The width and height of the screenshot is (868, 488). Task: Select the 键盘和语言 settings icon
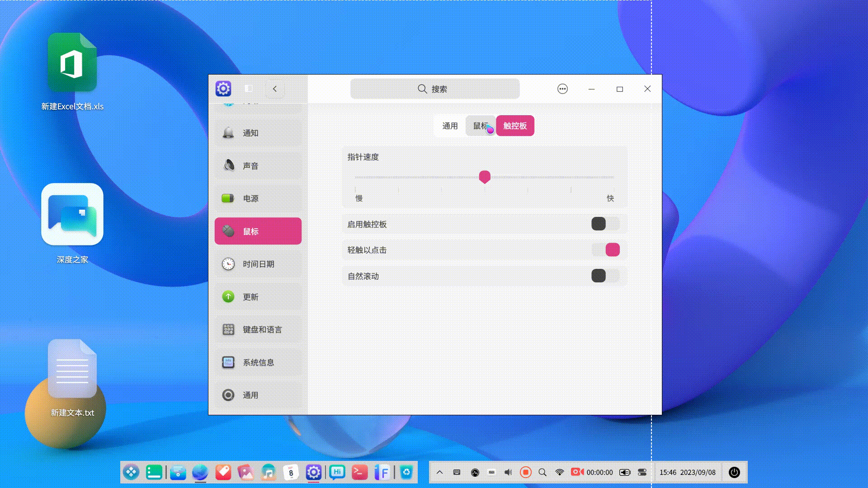click(x=228, y=329)
